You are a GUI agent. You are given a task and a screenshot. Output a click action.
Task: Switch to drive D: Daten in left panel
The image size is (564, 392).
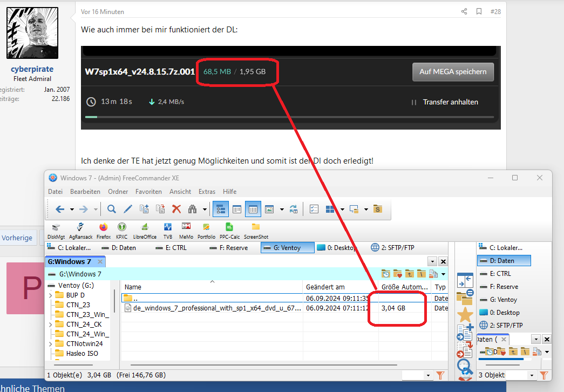[x=119, y=248]
